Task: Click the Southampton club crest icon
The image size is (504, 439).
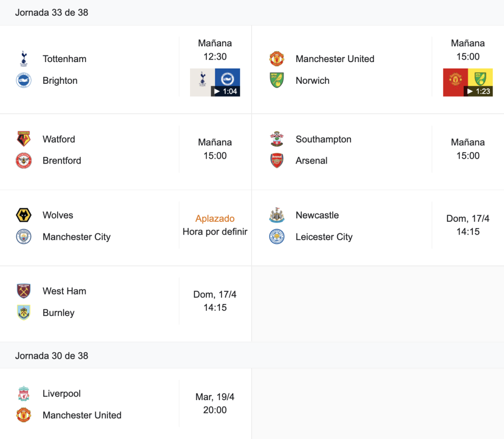Action: [277, 139]
